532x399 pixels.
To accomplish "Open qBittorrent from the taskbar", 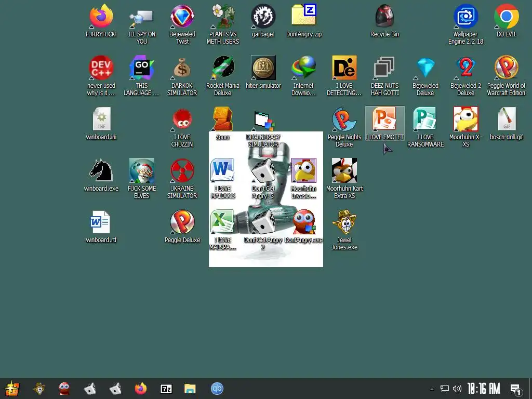I will point(217,389).
